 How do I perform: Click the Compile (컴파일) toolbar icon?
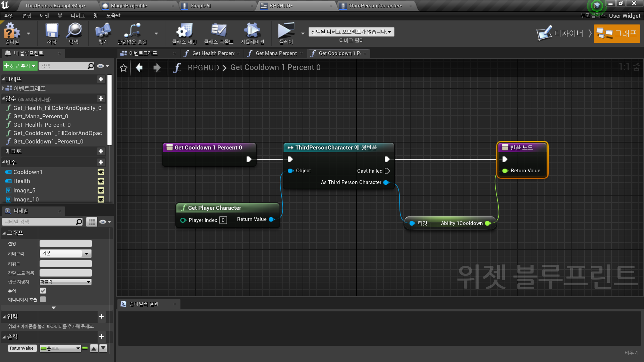point(12,31)
